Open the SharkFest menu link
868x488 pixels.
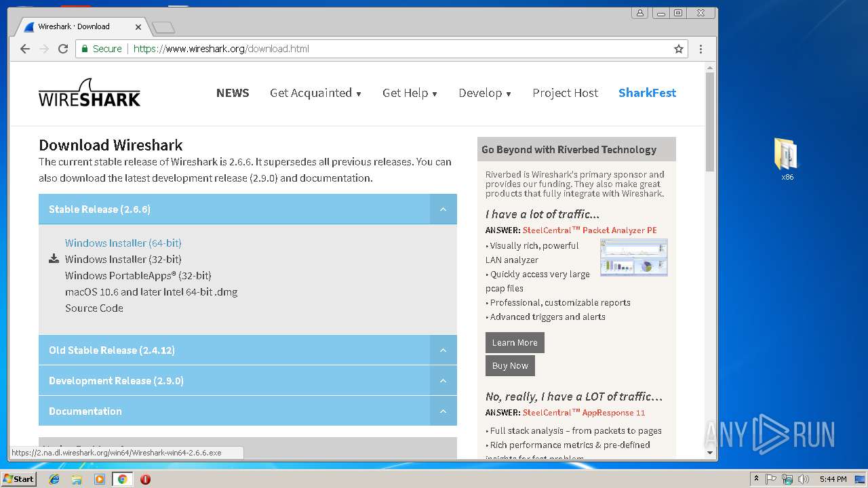coord(647,93)
